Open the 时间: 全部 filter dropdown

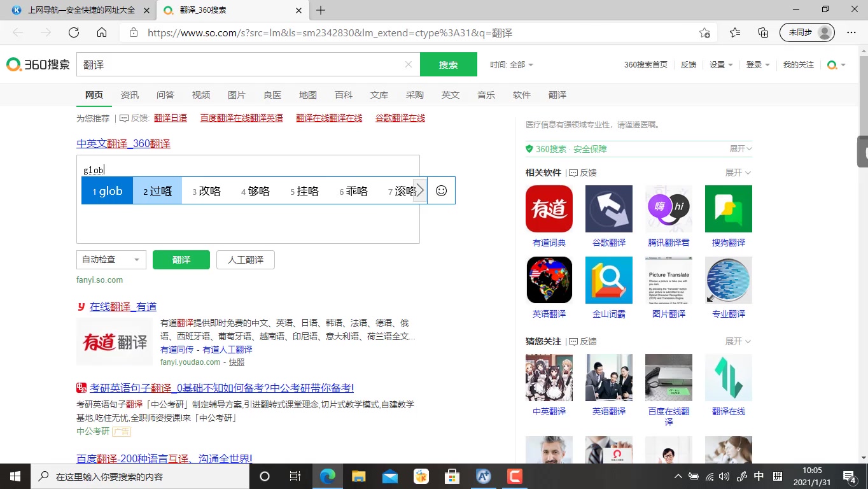point(512,65)
